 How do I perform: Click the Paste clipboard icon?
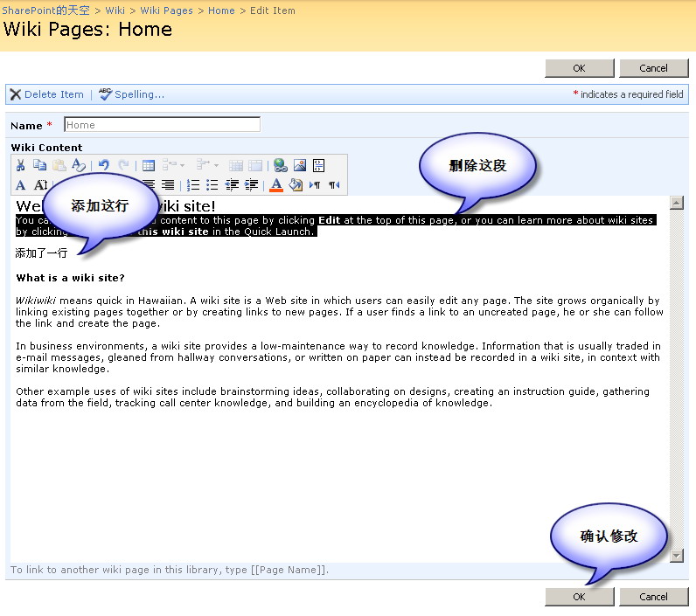[x=59, y=165]
